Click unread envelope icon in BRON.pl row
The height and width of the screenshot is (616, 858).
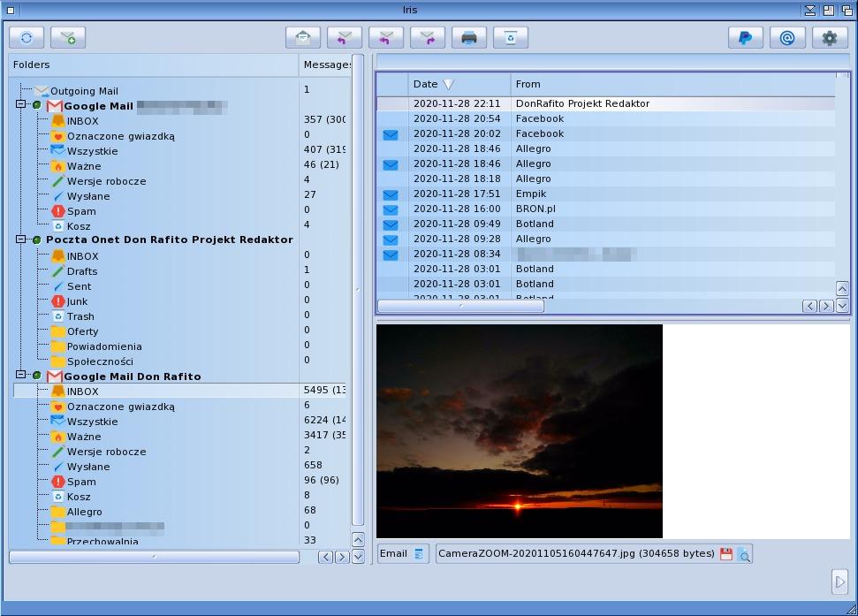click(x=391, y=209)
